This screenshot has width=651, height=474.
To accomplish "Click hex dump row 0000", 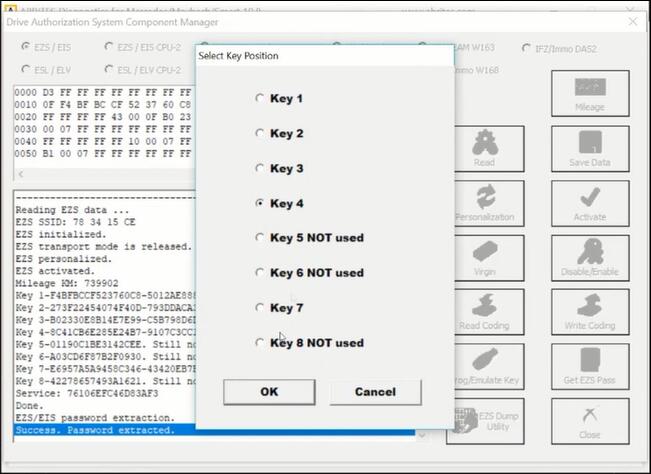I will (105, 92).
